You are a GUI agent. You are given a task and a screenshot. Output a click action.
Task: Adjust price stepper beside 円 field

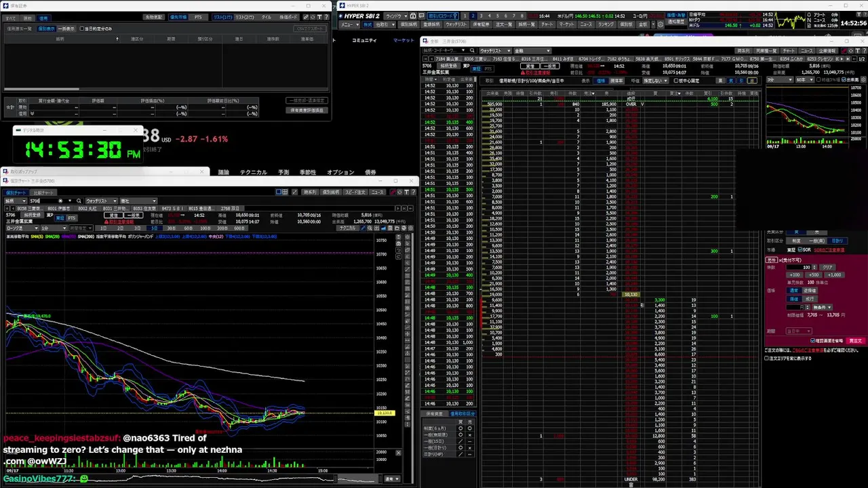[x=808, y=307]
